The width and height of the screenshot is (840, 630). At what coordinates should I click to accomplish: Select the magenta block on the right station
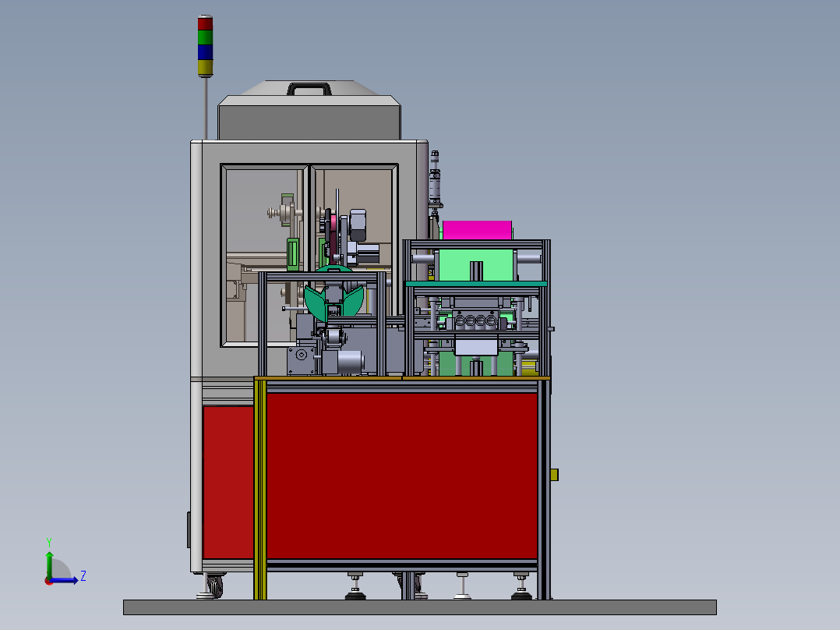pyautogui.click(x=477, y=230)
